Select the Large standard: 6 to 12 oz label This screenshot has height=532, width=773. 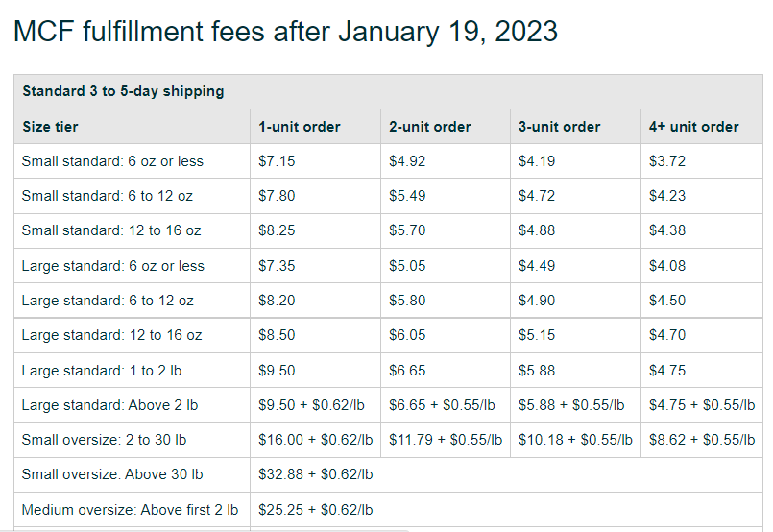click(x=108, y=301)
